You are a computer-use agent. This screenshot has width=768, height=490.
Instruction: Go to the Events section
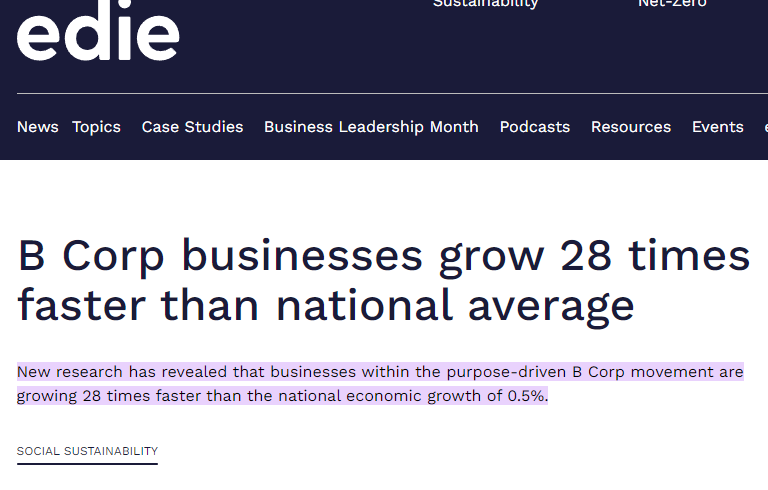click(x=717, y=127)
